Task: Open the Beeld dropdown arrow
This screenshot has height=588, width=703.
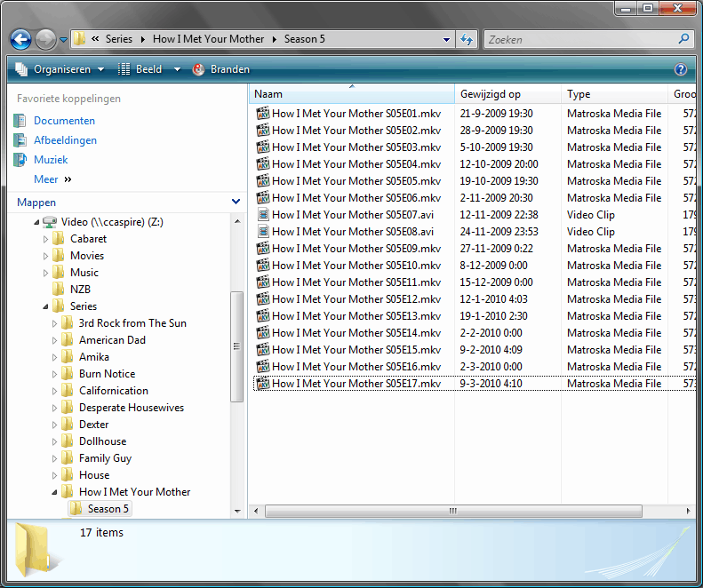Action: 177,69
